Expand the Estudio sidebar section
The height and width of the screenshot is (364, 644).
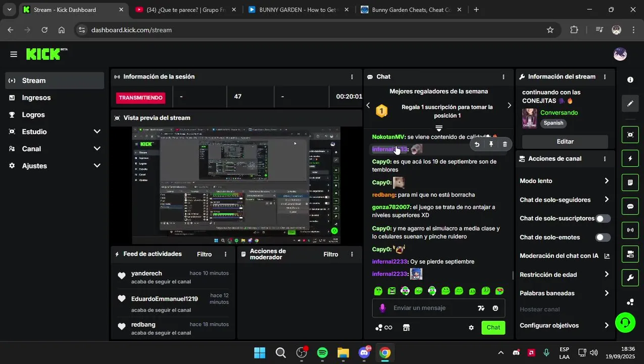click(97, 131)
